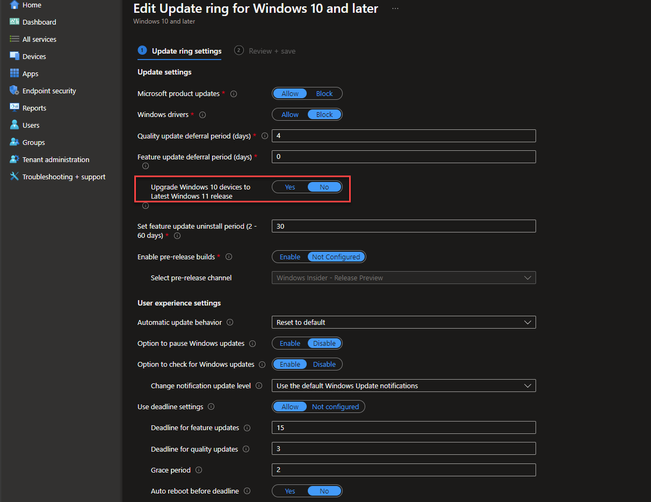Screen dimensions: 651x502
Task: Click info icon for Quality update deferral period
Action: (264, 136)
